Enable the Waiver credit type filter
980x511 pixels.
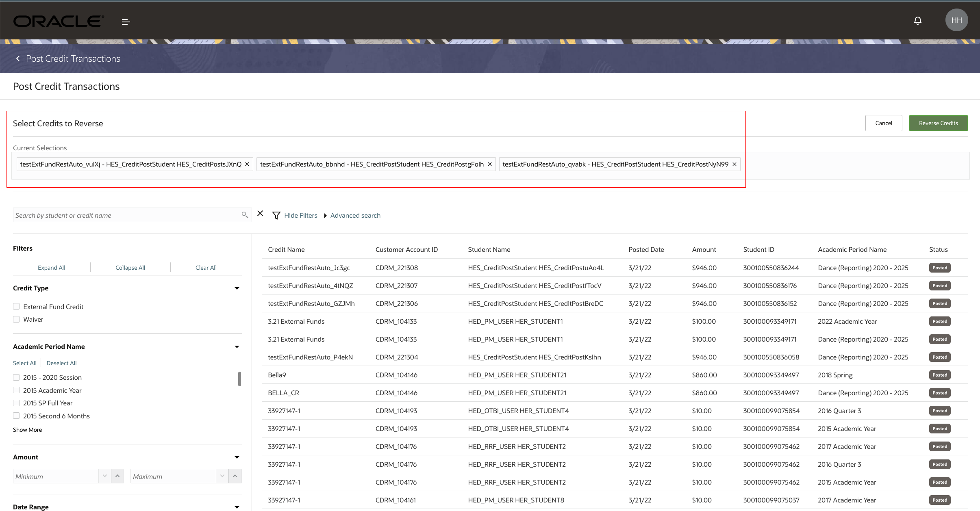(16, 319)
